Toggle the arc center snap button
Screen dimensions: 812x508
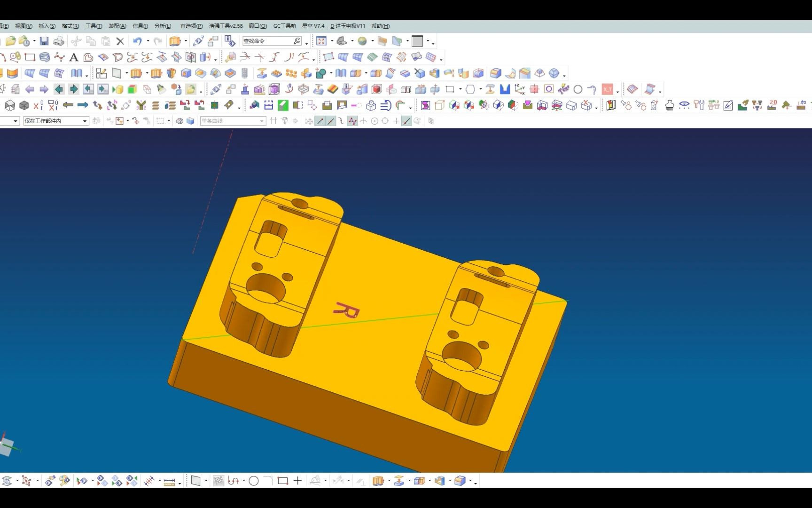point(375,121)
